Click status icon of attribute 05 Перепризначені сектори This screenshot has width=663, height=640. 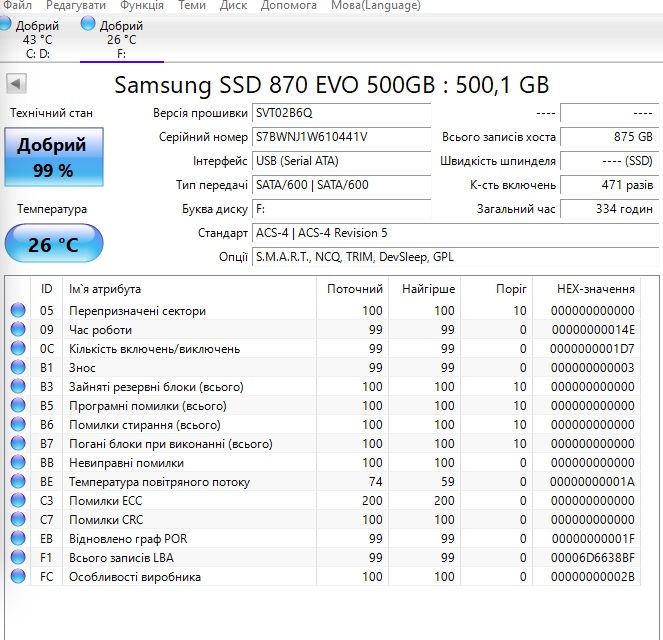tap(18, 310)
